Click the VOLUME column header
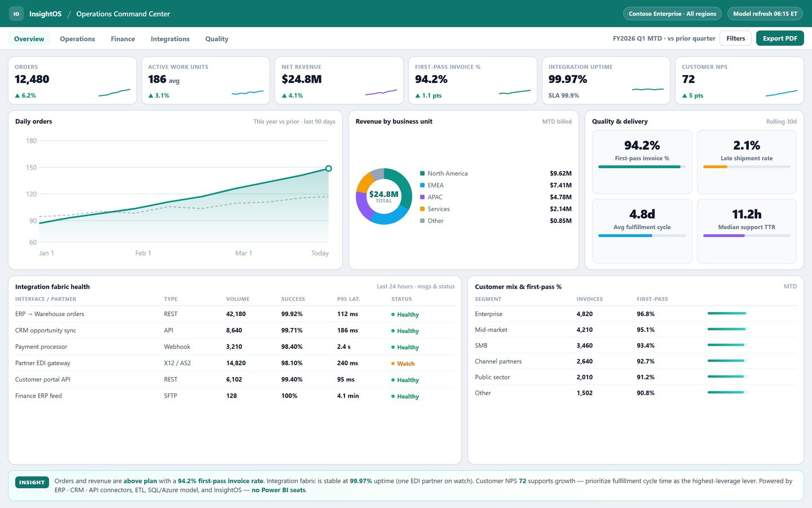 coord(237,299)
